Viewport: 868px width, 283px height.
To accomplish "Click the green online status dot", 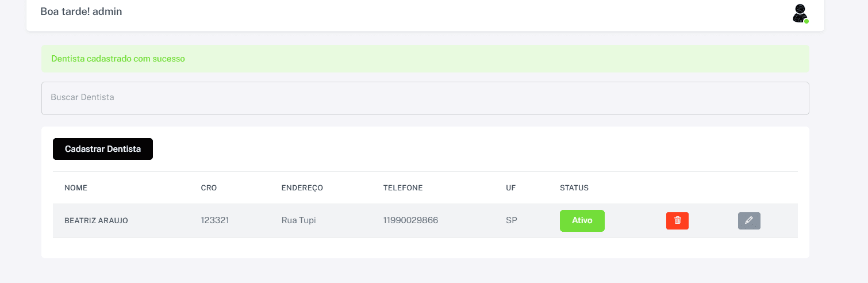I will 806,21.
